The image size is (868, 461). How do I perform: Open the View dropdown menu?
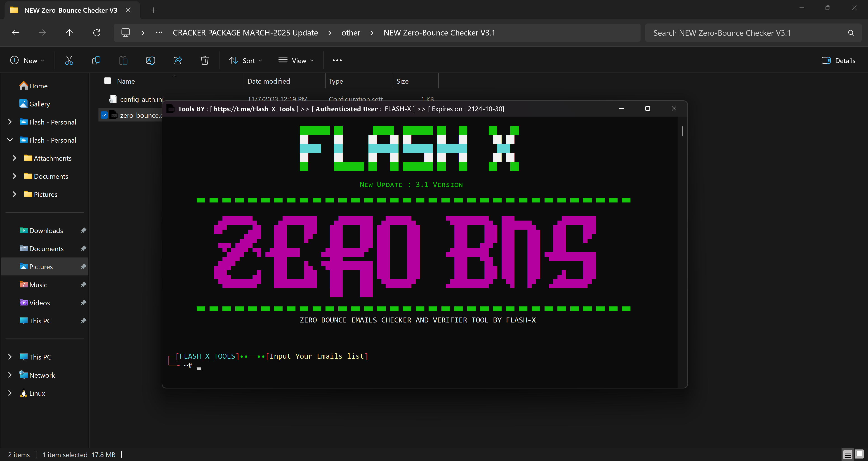(x=296, y=61)
